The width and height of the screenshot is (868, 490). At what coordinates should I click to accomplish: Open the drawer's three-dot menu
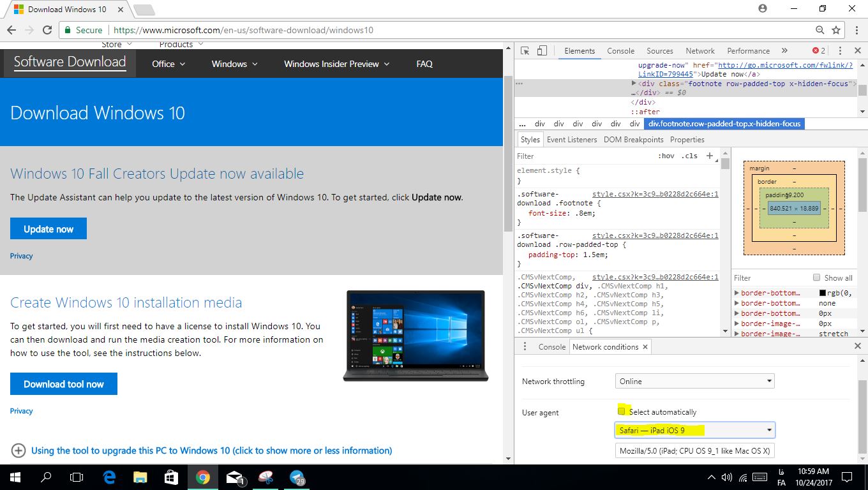pyautogui.click(x=525, y=346)
